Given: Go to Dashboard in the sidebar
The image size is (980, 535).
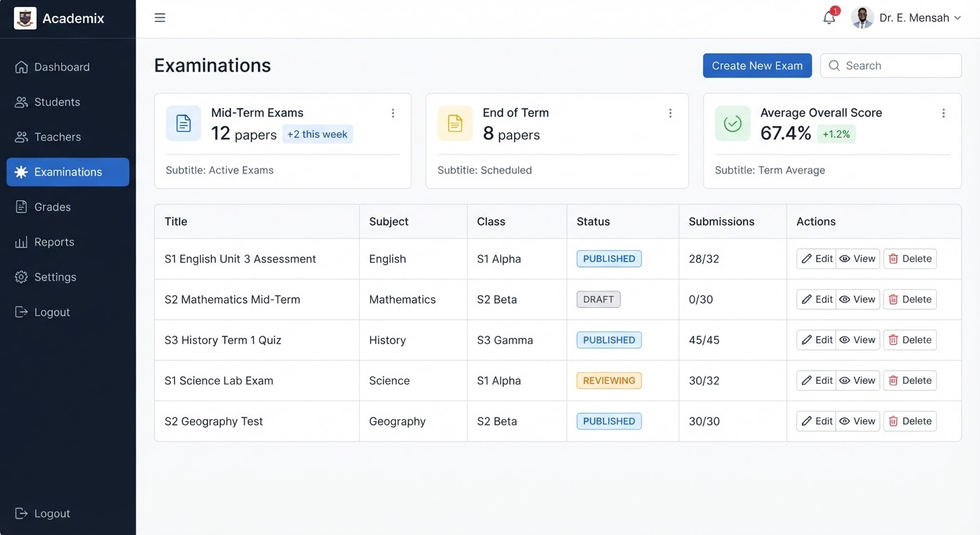Looking at the screenshot, I should 68,67.
